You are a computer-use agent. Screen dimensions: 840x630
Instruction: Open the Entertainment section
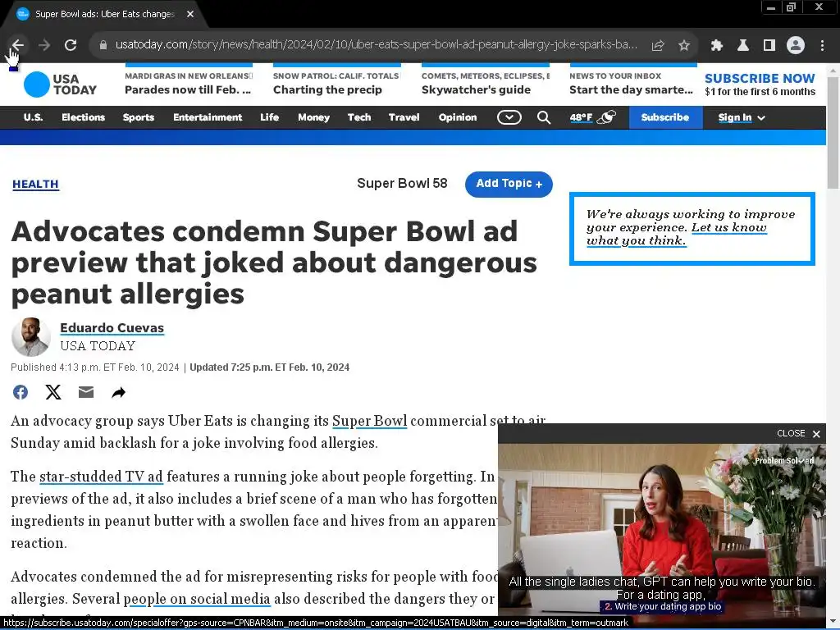click(x=208, y=117)
